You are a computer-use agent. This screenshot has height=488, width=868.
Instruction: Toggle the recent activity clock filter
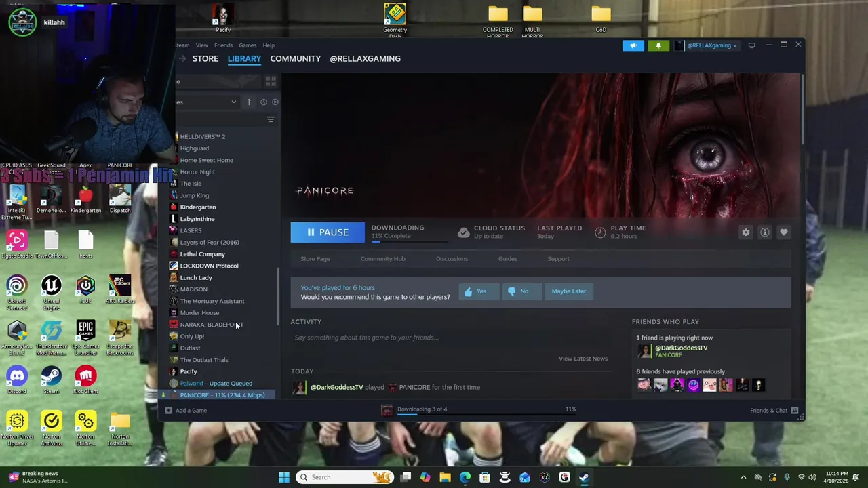coord(263,102)
